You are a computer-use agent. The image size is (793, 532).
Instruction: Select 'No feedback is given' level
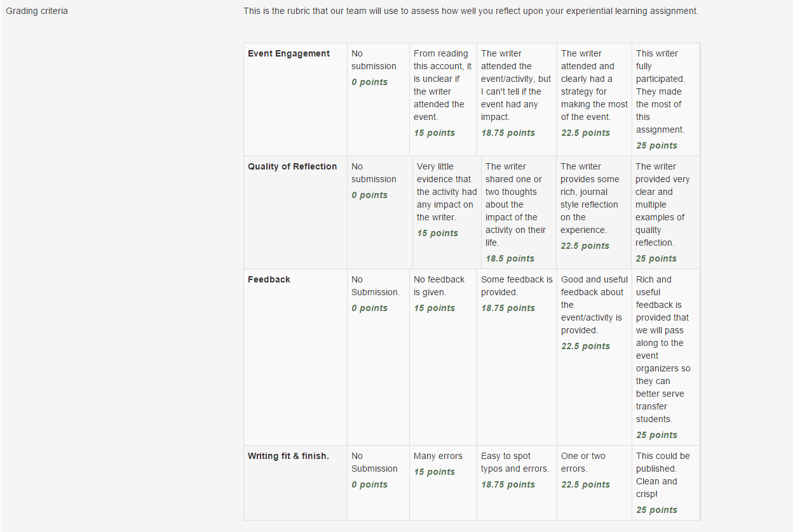(x=443, y=357)
